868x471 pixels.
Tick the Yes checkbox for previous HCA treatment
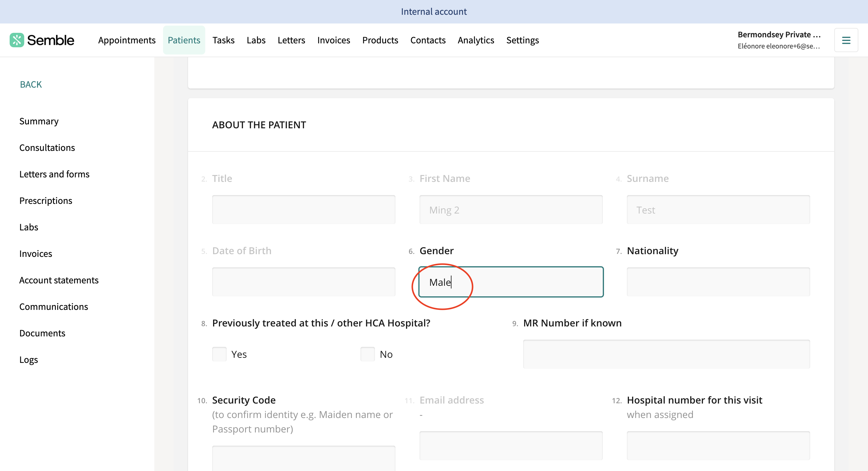click(x=219, y=354)
